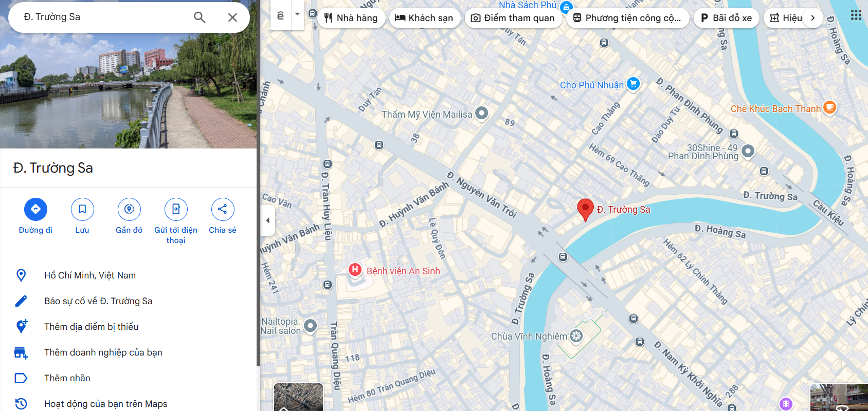868x411 pixels.
Task: Select Bệnh viện An Sinh hospital marker
Action: point(355,269)
